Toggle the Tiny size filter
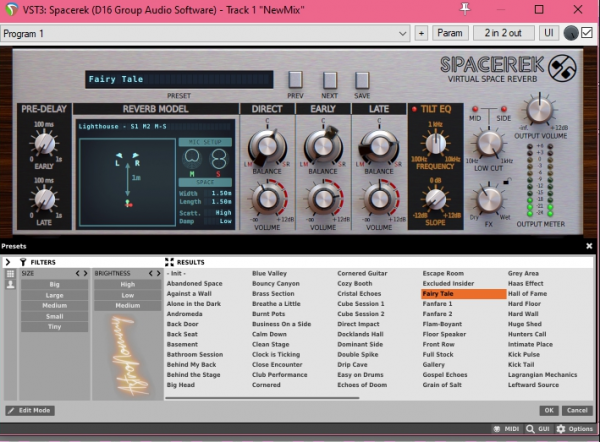This screenshot has height=442, width=600. pos(54,327)
